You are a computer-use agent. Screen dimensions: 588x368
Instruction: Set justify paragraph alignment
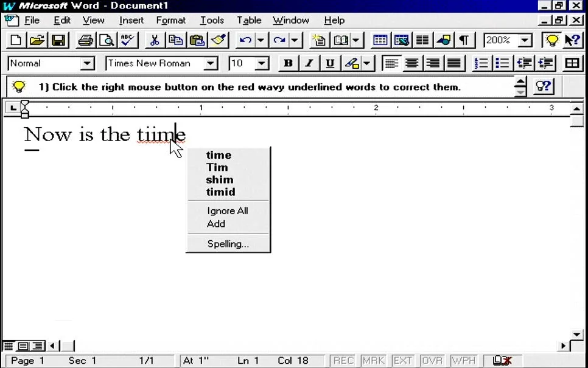pos(453,64)
